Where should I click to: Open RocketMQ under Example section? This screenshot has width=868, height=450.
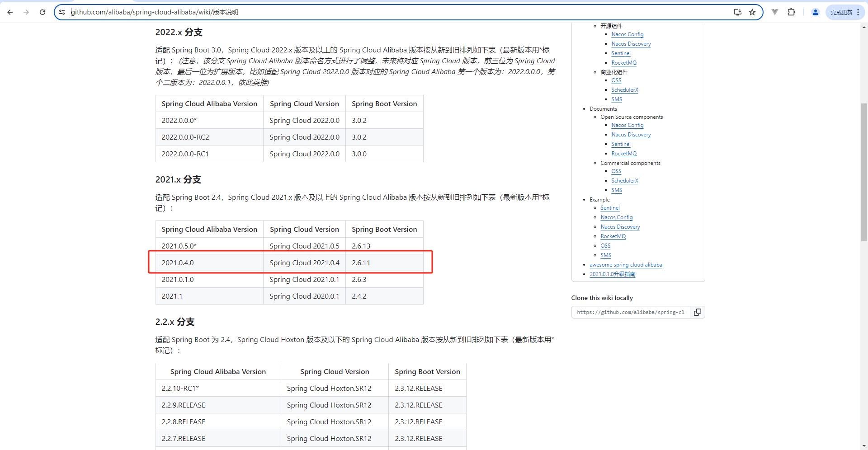coord(613,236)
